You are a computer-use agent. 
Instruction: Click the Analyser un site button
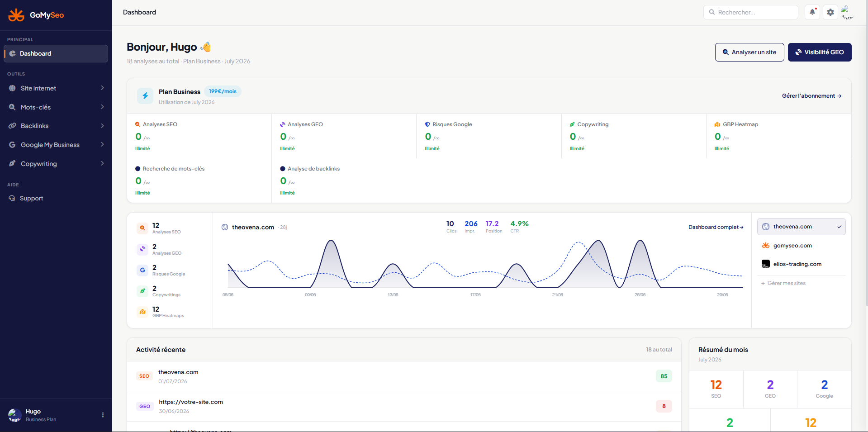749,52
